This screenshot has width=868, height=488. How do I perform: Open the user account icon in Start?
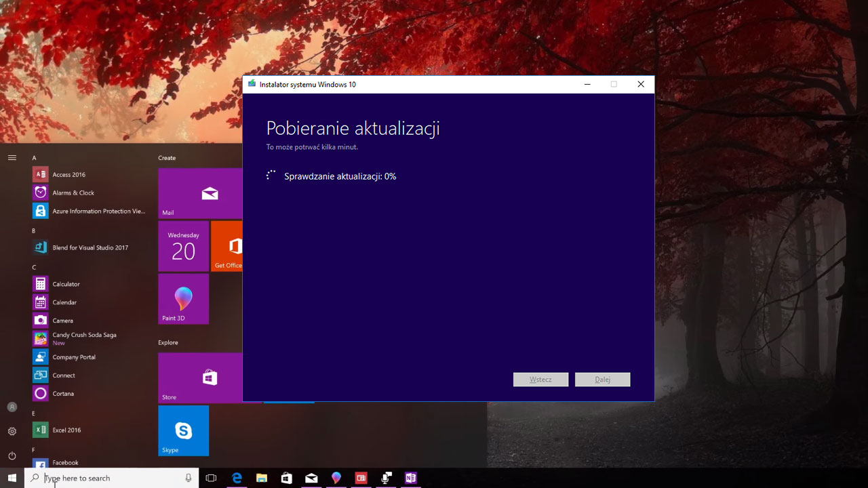(x=12, y=407)
